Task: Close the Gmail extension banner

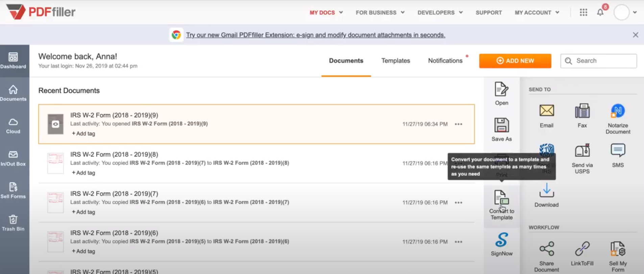Action: pyautogui.click(x=635, y=35)
